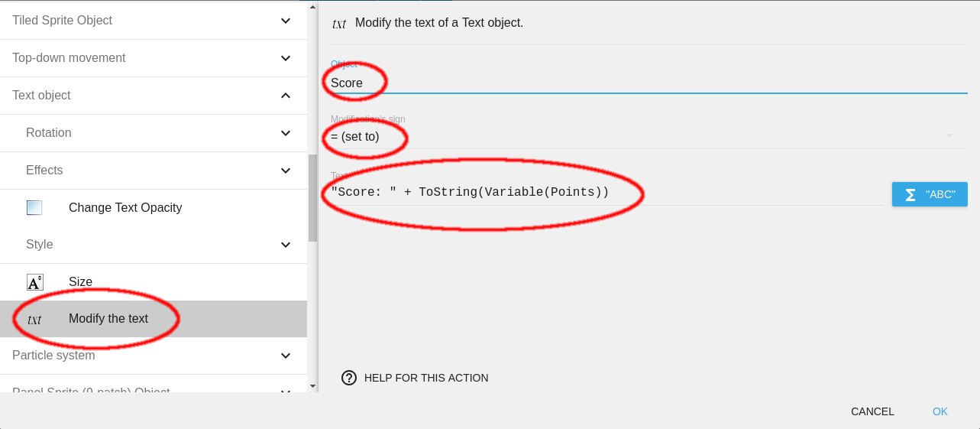
Task: Collapse the Text object category
Action: (285, 96)
